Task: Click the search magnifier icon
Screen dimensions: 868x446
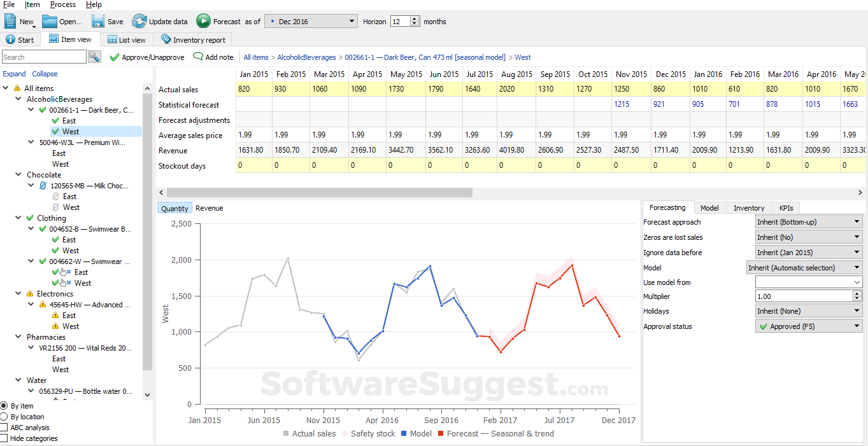Action: tap(94, 57)
